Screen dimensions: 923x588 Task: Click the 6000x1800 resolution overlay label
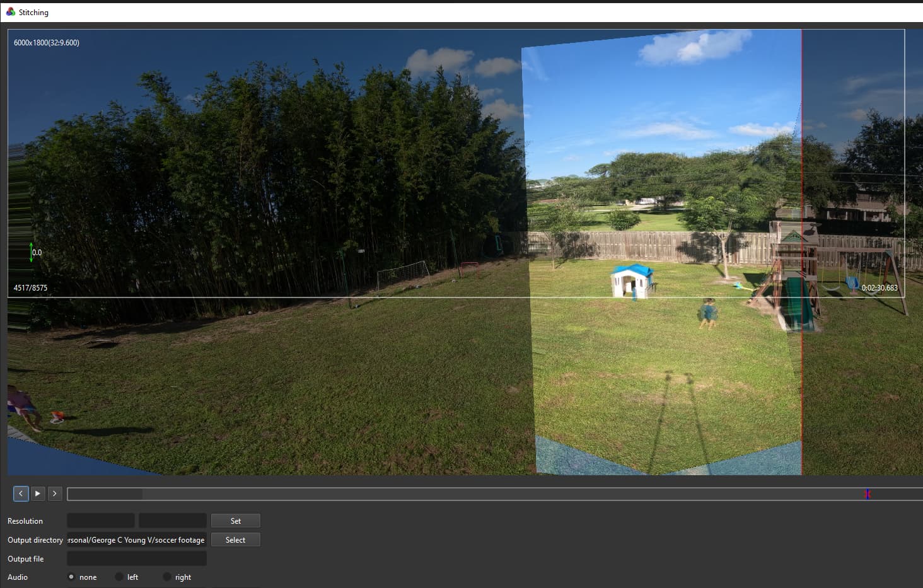point(47,43)
